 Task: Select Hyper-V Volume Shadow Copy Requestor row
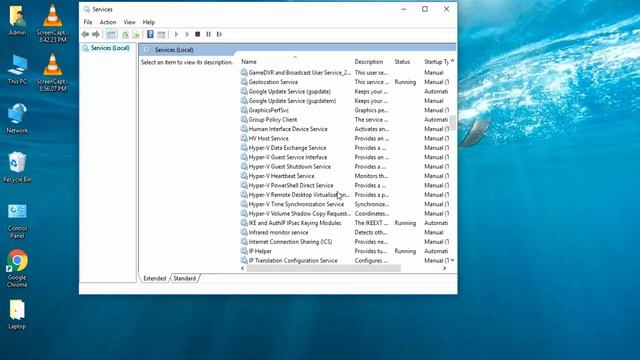point(345,213)
